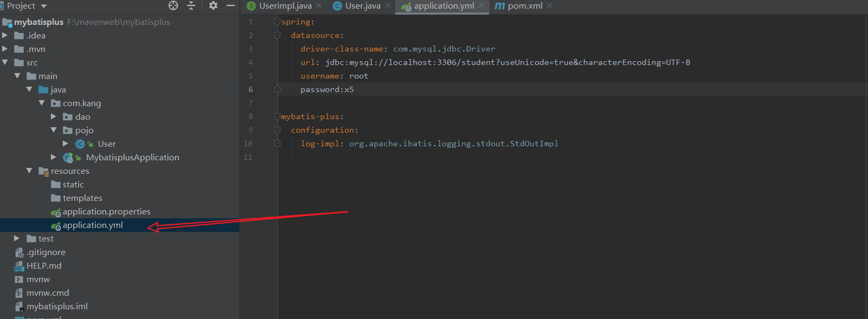The width and height of the screenshot is (868, 319).
Task: Expand the User class node
Action: (66, 144)
